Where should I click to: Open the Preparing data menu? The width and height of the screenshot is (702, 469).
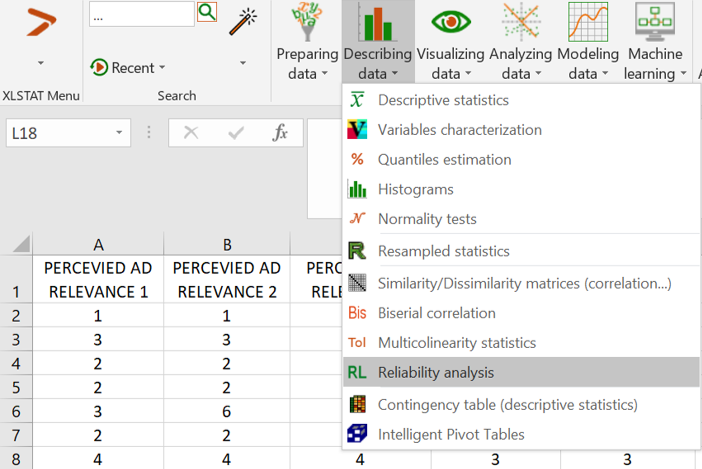click(307, 42)
